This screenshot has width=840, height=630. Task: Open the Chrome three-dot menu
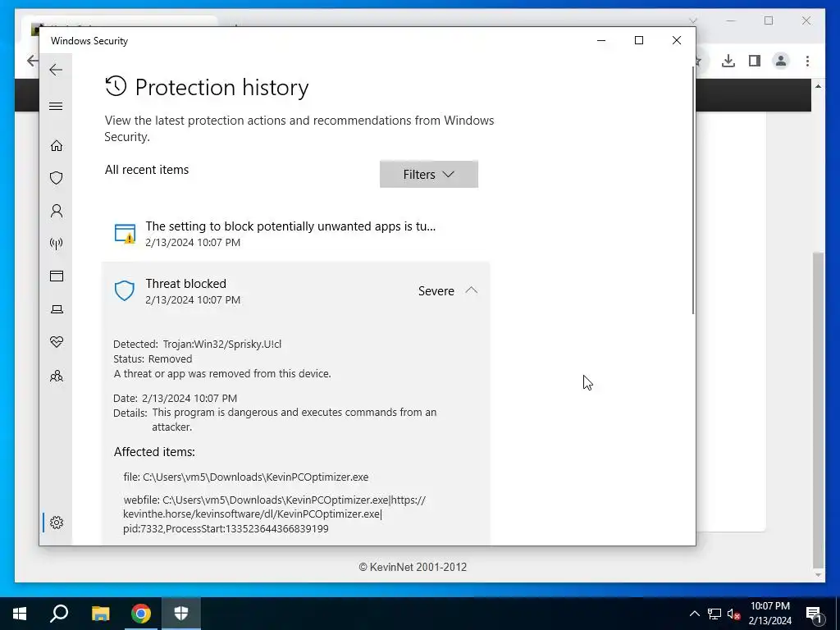pos(807,61)
